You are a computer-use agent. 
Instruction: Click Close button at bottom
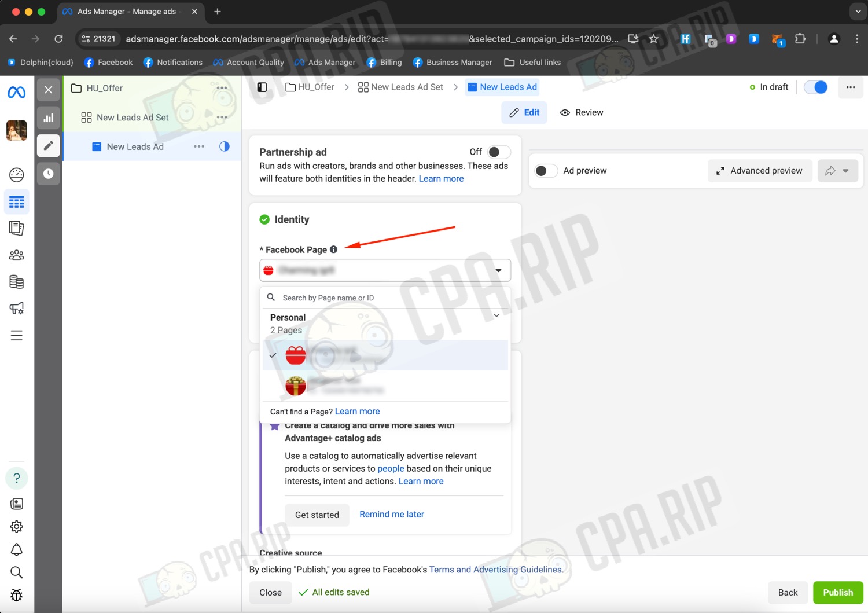270,593
